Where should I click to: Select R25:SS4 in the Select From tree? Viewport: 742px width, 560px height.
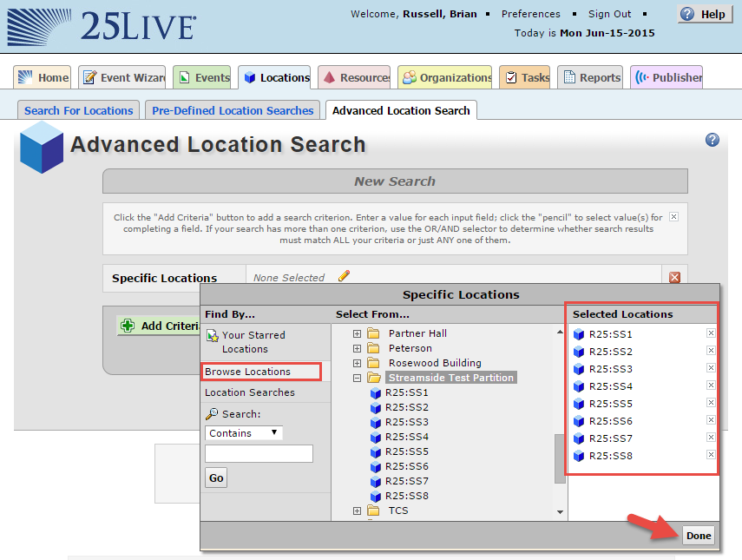click(x=399, y=437)
